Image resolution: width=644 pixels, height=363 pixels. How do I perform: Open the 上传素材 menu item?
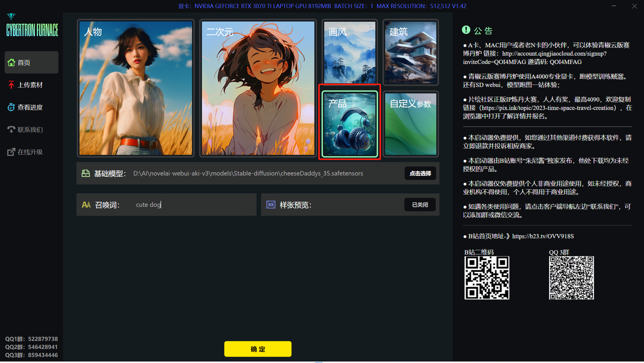click(30, 85)
